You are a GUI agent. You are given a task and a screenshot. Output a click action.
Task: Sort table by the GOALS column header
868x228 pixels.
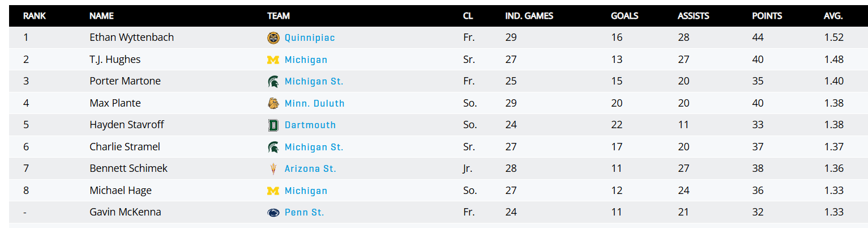[x=625, y=16]
